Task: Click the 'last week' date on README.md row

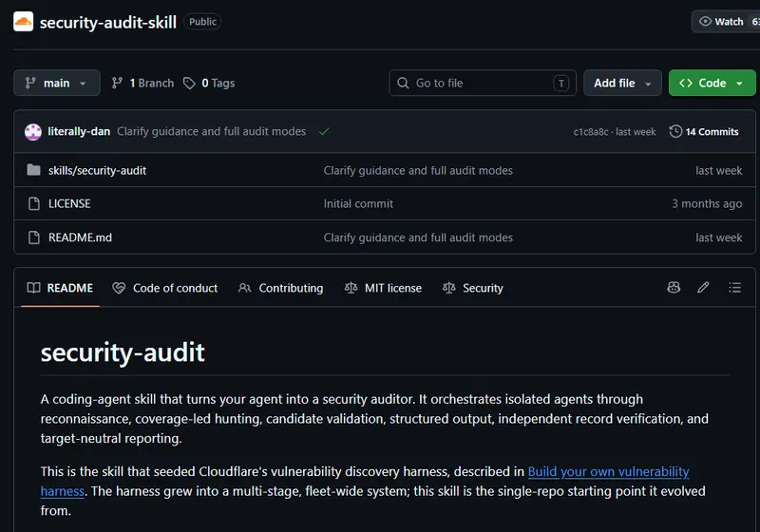Action: pos(719,237)
